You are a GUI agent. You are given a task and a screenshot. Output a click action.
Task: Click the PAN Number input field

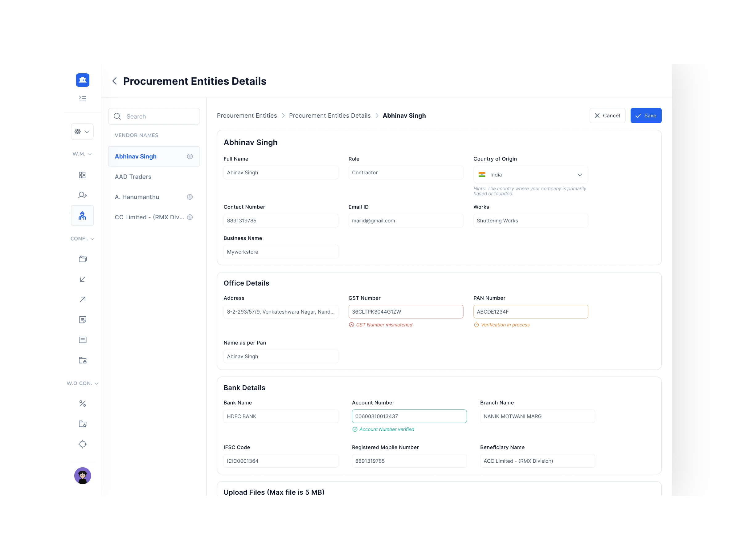click(530, 312)
